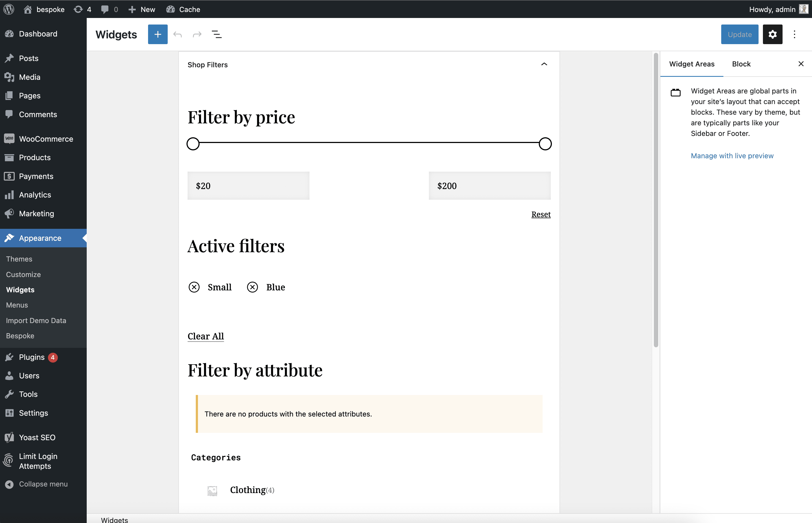Switch to the Block tab
The height and width of the screenshot is (523, 812).
(741, 64)
